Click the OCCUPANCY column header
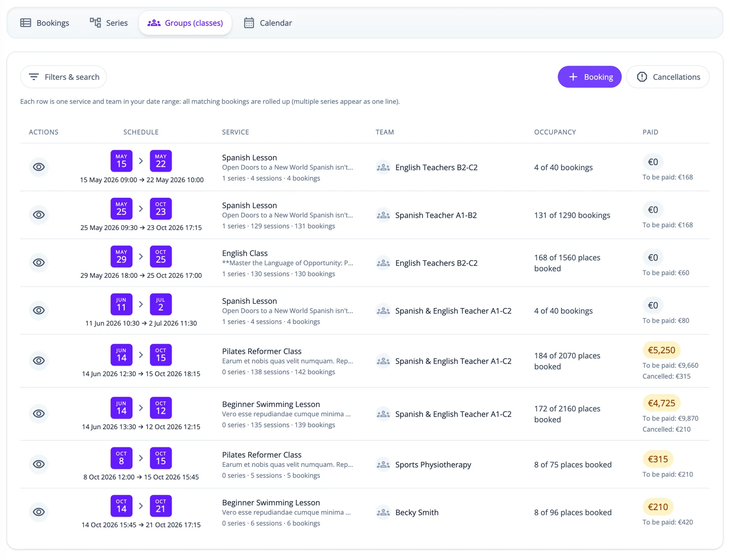The height and width of the screenshot is (560, 731). coord(555,132)
